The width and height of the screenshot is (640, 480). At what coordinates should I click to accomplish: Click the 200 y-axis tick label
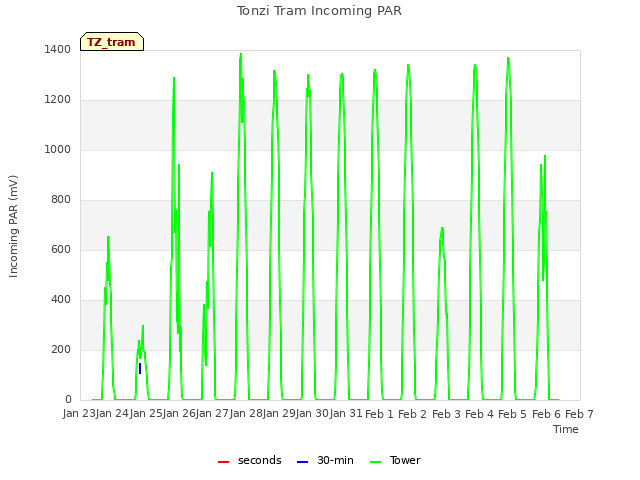(61, 349)
